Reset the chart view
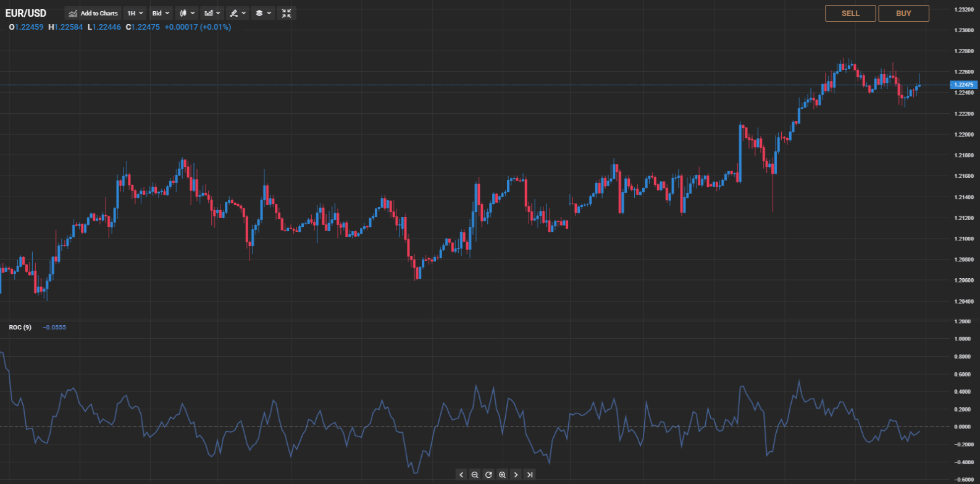The image size is (980, 484). click(488, 475)
